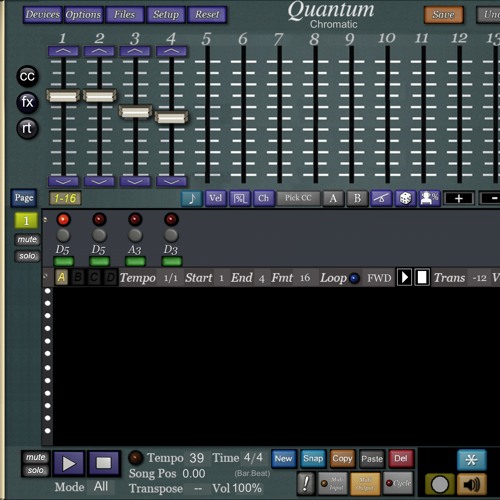This screenshot has width=500, height=500.
Task: Toggle the blue Loop indicator
Action: tap(354, 278)
